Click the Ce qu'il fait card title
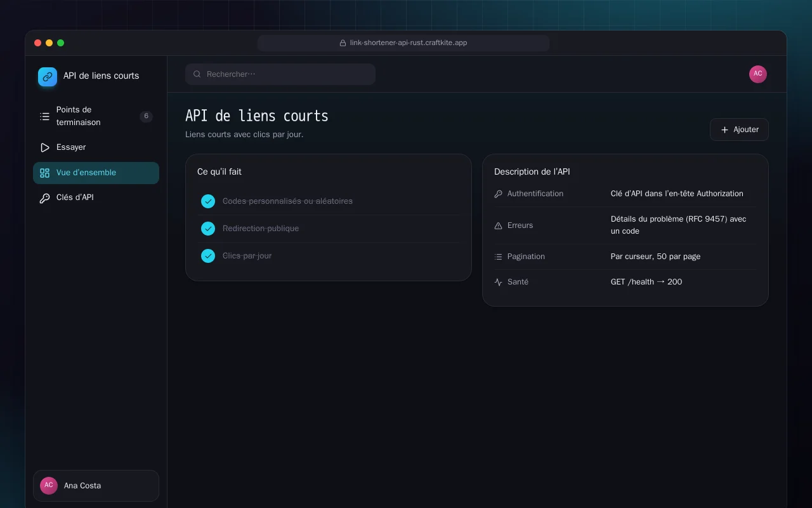Screen dimensions: 812x508 [219, 172]
